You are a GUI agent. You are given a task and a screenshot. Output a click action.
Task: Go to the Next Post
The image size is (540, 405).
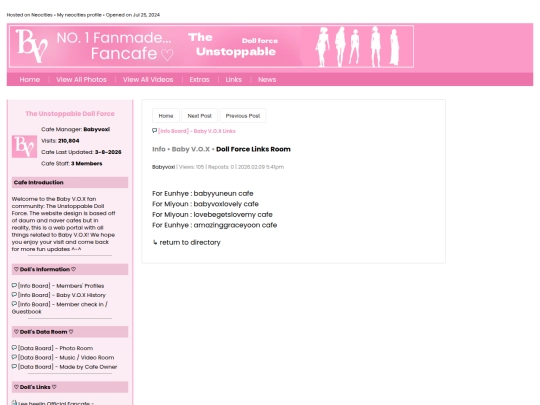click(199, 116)
